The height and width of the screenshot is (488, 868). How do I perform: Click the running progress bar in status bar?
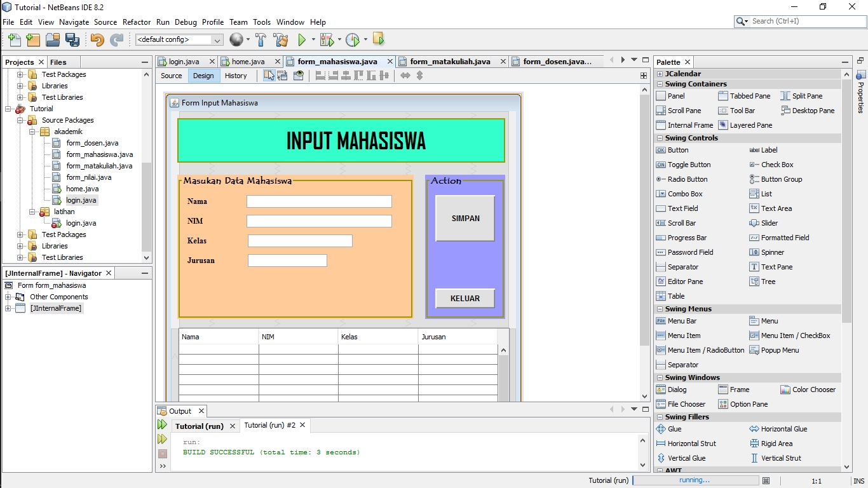click(x=696, y=480)
